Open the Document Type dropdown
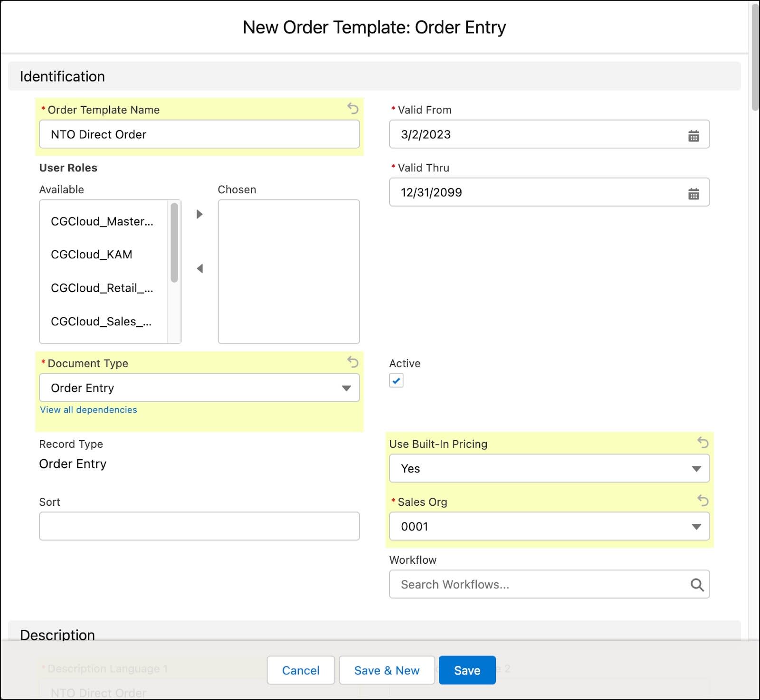This screenshot has height=700, width=760. point(346,388)
